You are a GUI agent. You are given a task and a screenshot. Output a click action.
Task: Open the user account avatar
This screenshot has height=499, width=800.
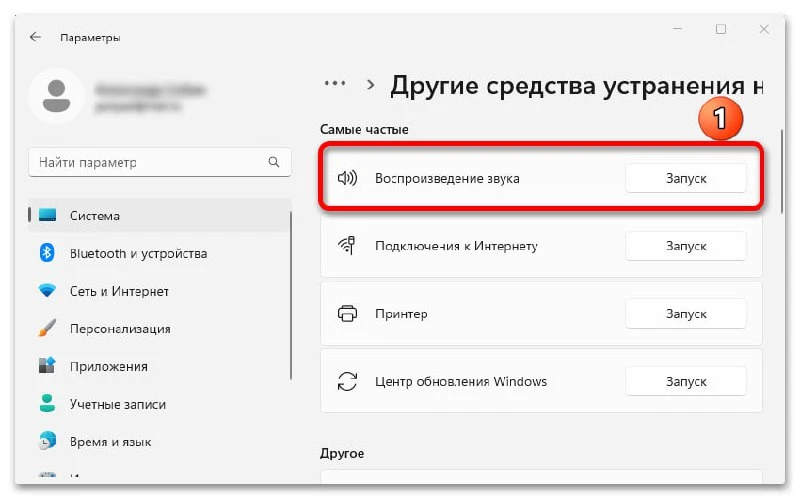56,96
